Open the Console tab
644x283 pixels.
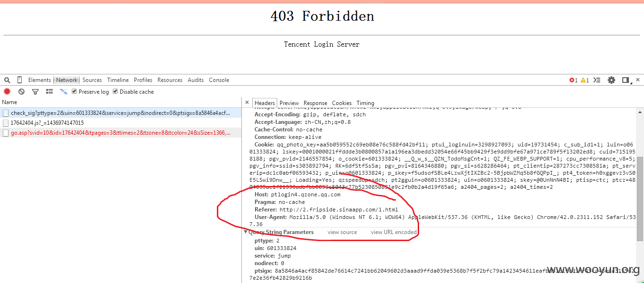(219, 80)
